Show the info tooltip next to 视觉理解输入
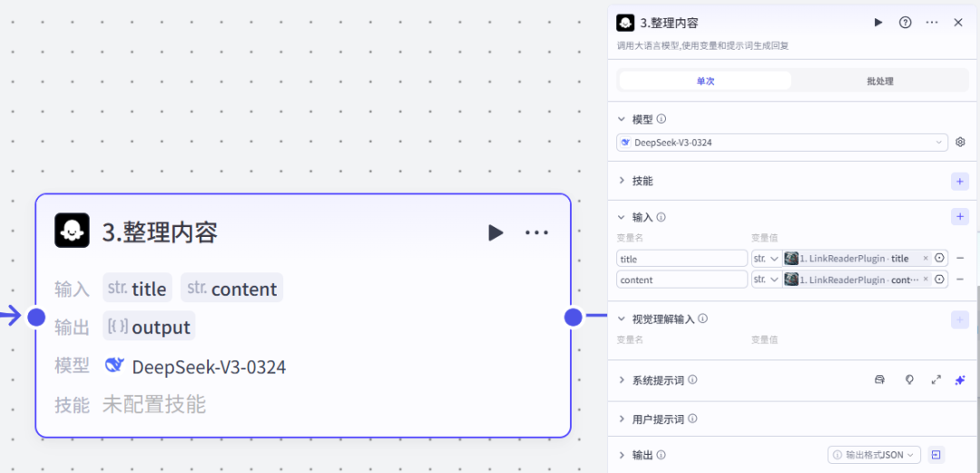This screenshot has height=473, width=980. point(702,319)
